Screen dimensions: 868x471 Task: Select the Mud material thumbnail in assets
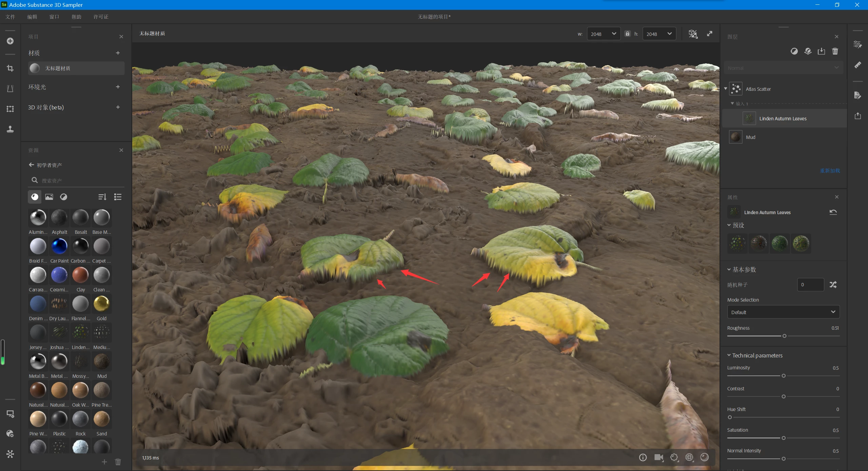[101, 362]
